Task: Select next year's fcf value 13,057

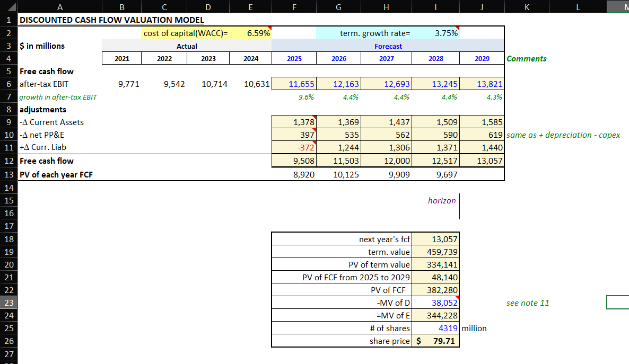Action: 435,239
